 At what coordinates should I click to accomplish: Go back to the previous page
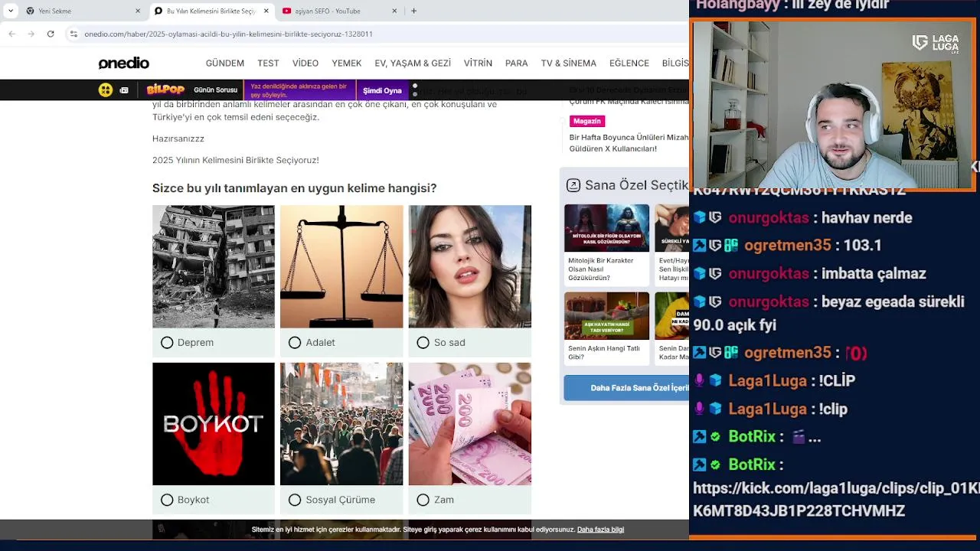(11, 34)
